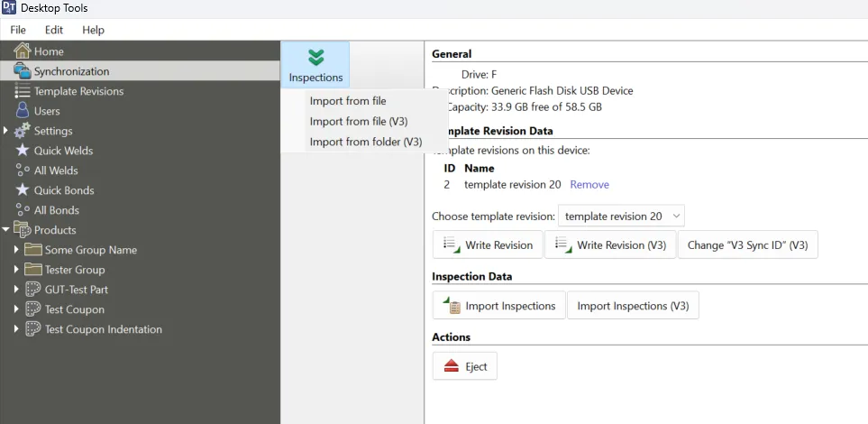868x424 pixels.
Task: Click the Write Revision list icon
Action: pyautogui.click(x=452, y=244)
